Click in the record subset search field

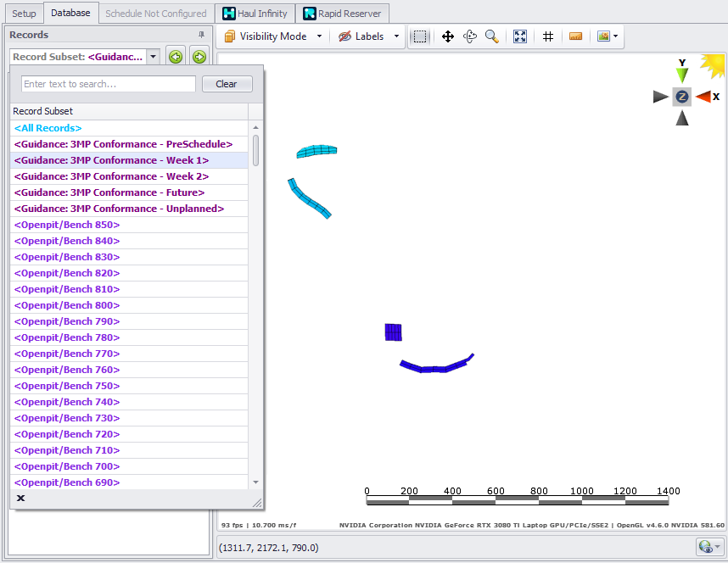pos(109,84)
